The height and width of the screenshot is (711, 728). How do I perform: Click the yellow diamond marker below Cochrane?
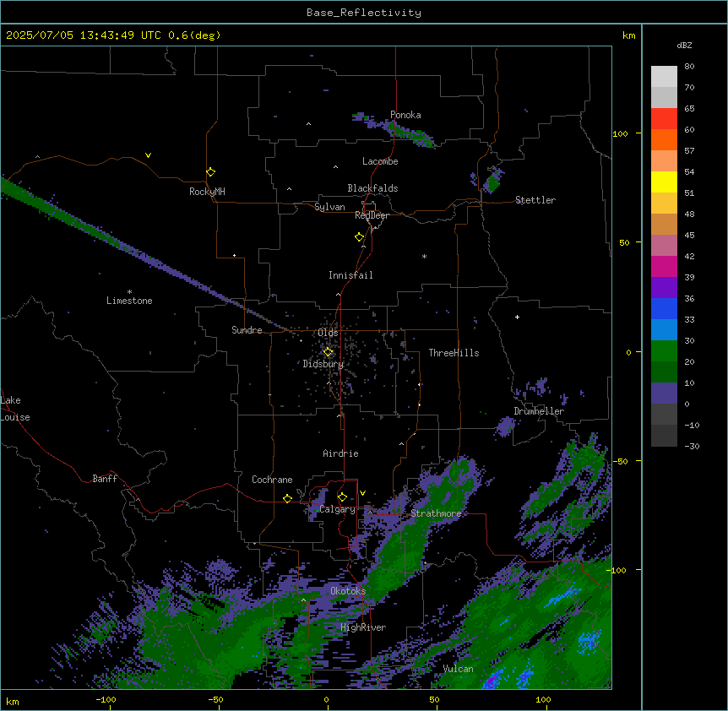[287, 498]
